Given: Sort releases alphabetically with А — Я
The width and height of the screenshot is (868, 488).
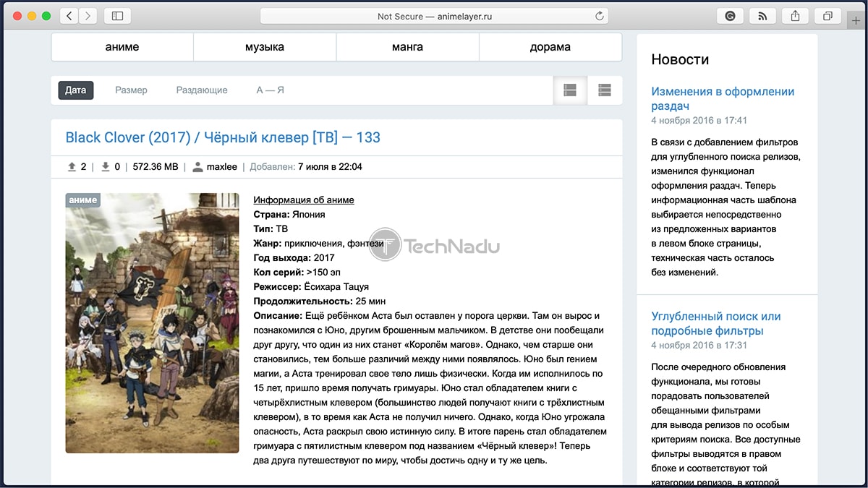Looking at the screenshot, I should click(x=270, y=90).
